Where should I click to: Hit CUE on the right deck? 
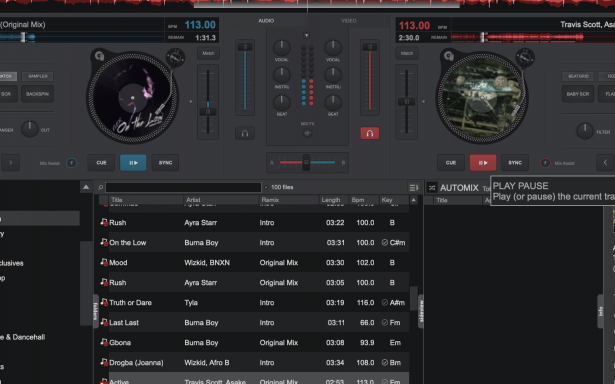coord(451,163)
